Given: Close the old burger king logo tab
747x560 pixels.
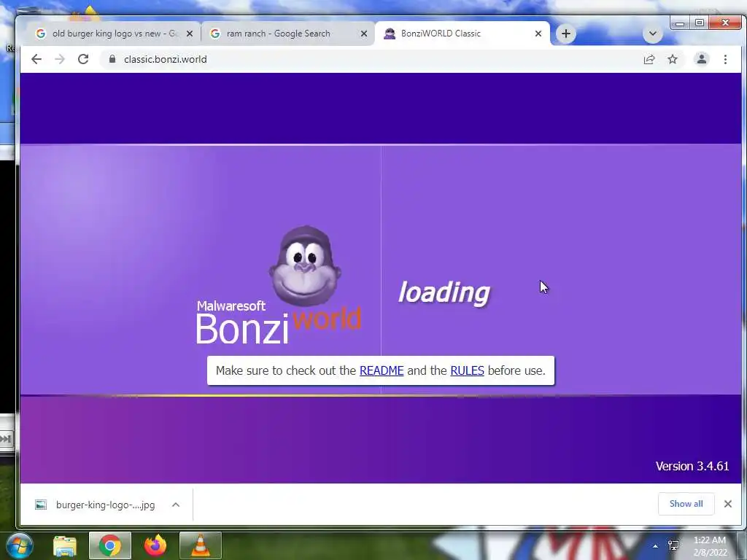Looking at the screenshot, I should point(189,34).
